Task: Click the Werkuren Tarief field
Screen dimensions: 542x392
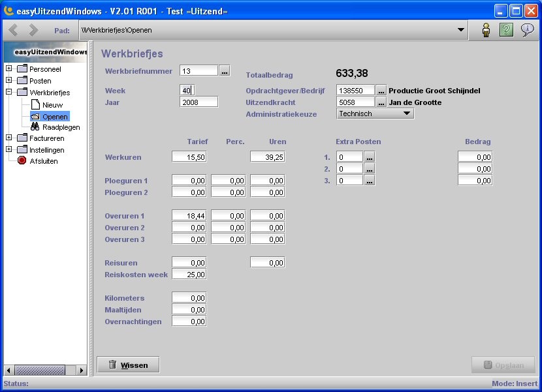Action: click(189, 157)
